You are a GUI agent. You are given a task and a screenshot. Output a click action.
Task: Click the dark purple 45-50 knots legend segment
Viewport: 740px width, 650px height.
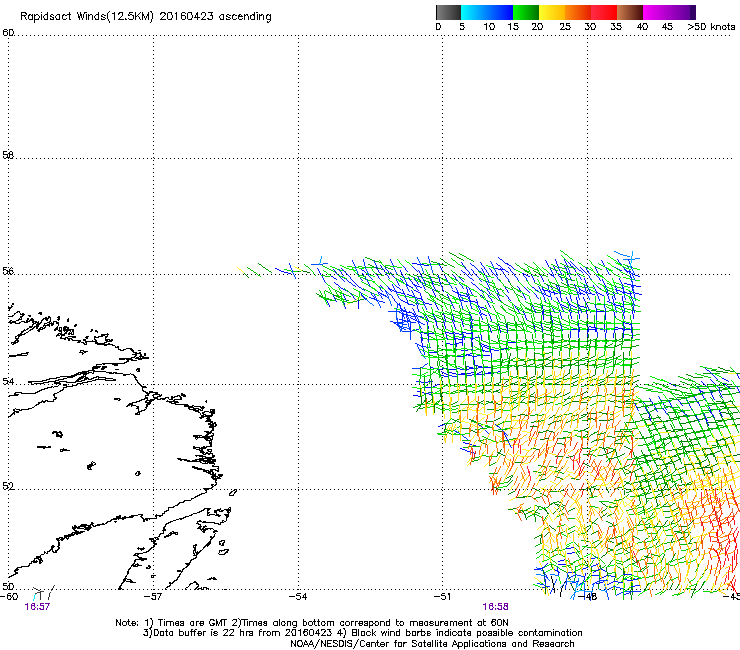click(682, 12)
